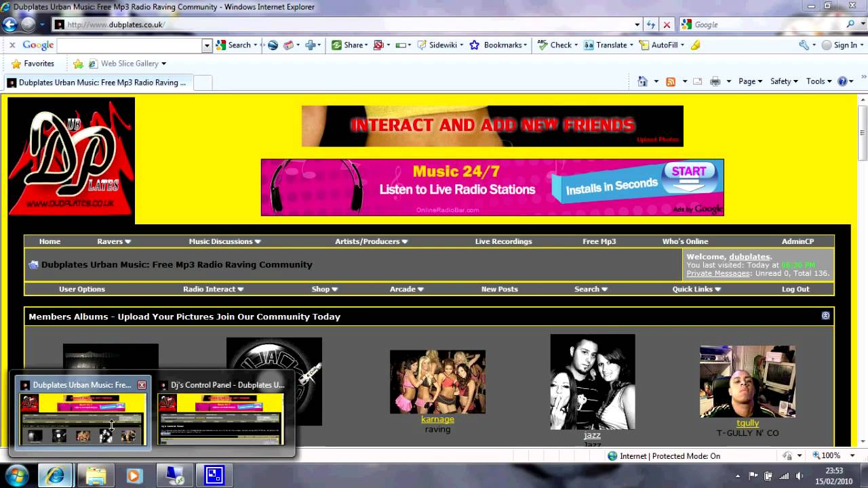Click the Dub Plates site logo
The image size is (868, 488).
(71, 155)
